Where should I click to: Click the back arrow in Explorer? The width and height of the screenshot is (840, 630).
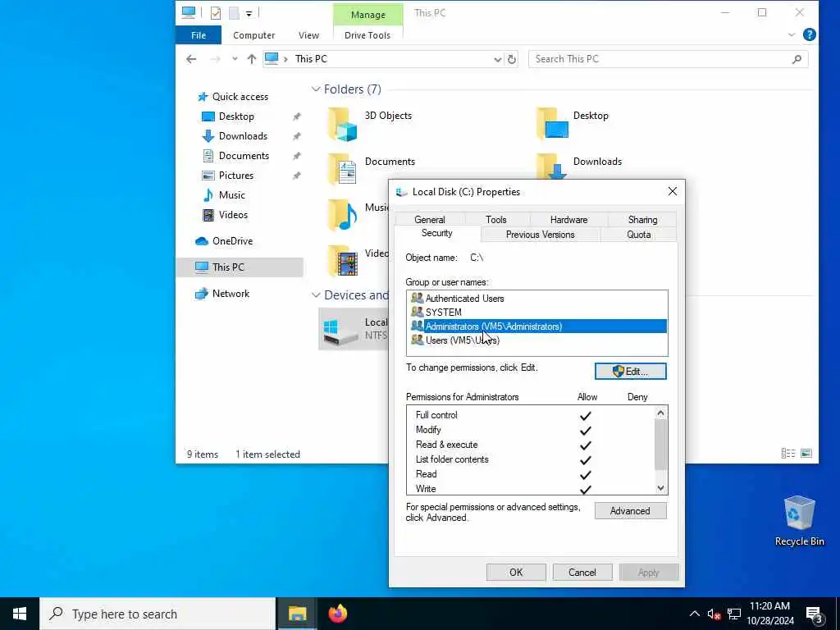coord(191,59)
